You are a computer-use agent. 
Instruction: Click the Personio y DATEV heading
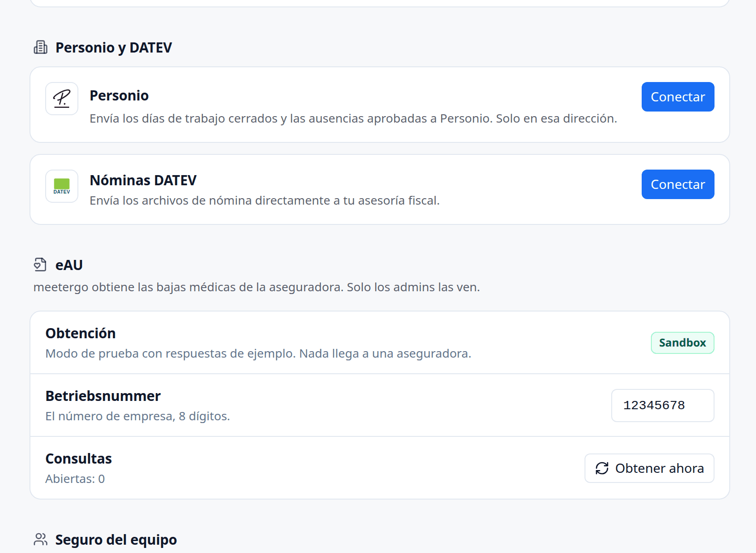pyautogui.click(x=113, y=47)
